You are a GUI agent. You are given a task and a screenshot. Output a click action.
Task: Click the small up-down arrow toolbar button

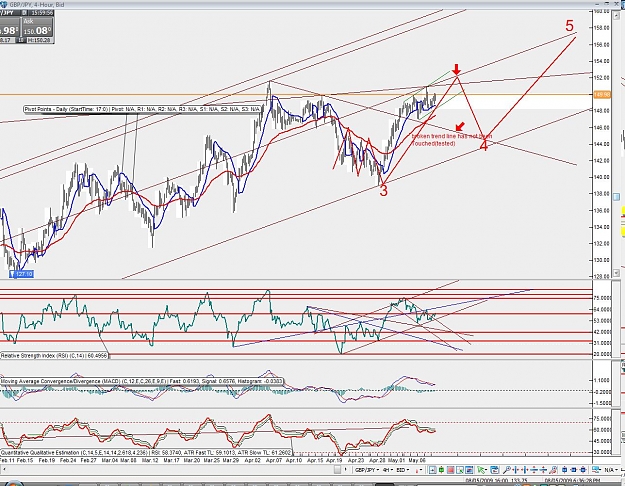tap(346, 470)
